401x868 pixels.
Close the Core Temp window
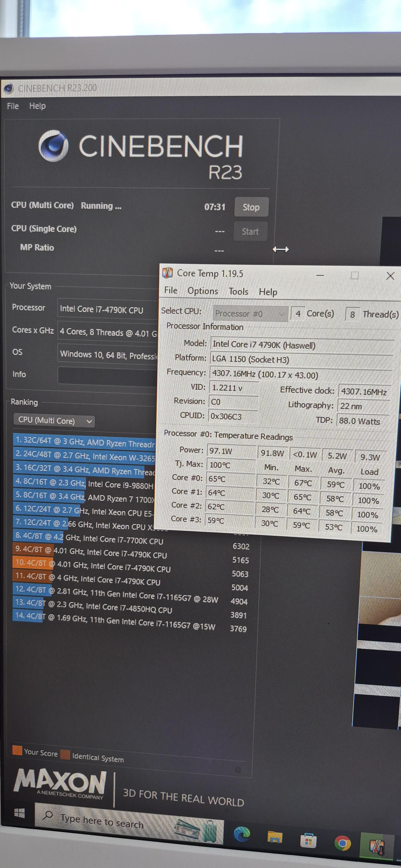tap(390, 276)
